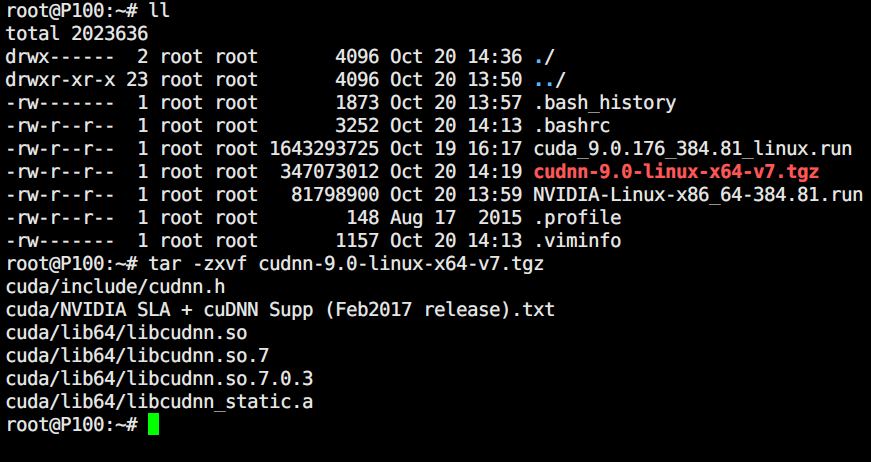871x462 pixels.
Task: Click the blue '../' directory entry
Action: point(550,80)
